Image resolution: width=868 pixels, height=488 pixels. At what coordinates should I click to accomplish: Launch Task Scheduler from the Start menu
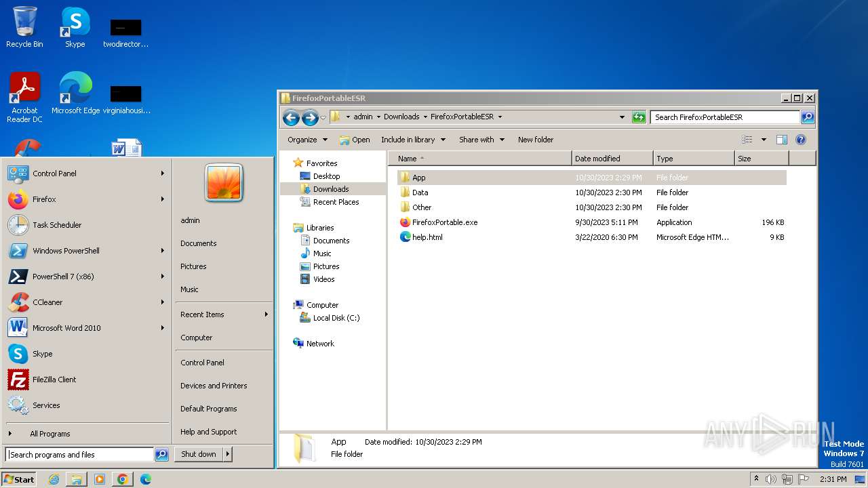pos(86,225)
